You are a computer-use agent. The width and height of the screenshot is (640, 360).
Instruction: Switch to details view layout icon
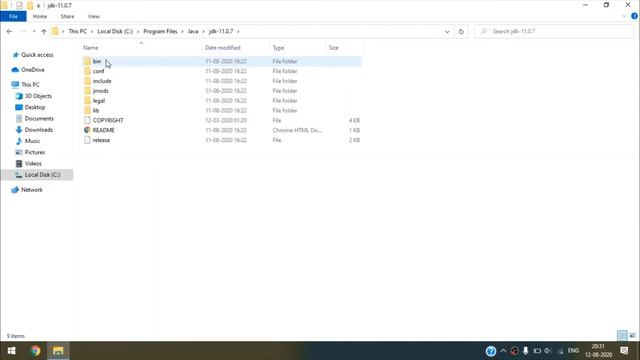tap(622, 336)
